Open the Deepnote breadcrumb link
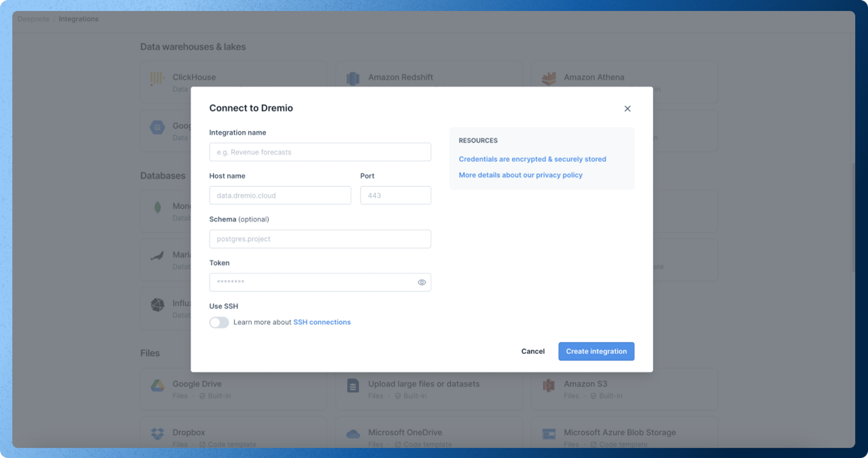The height and width of the screenshot is (458, 868). pyautogui.click(x=33, y=19)
